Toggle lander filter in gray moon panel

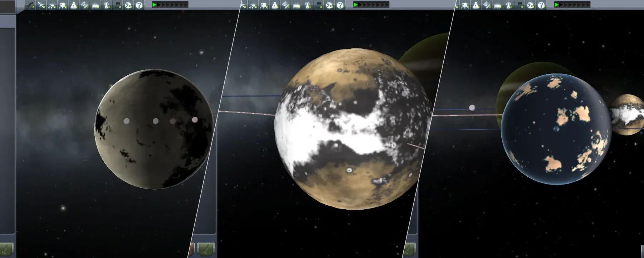coord(63,5)
